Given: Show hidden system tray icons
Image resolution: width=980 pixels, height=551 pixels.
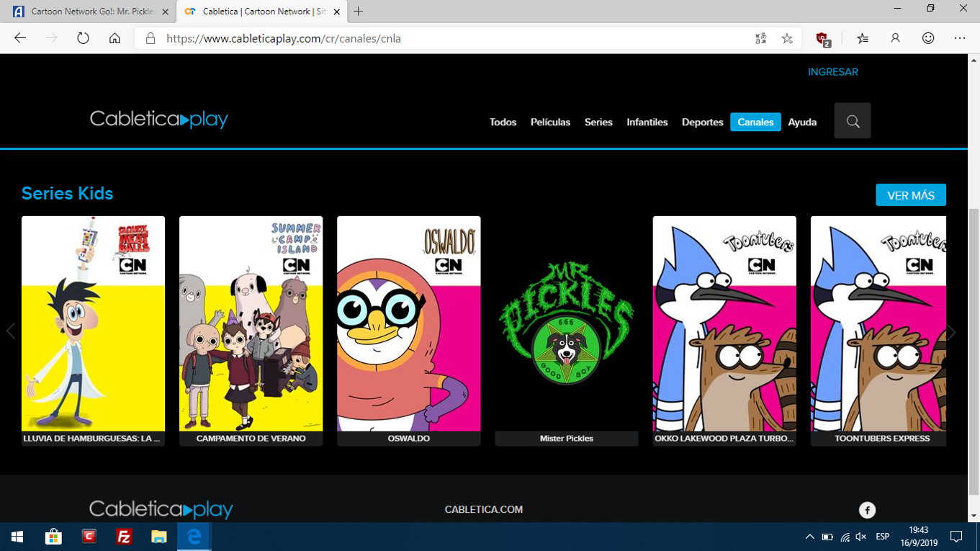Looking at the screenshot, I should [809, 537].
